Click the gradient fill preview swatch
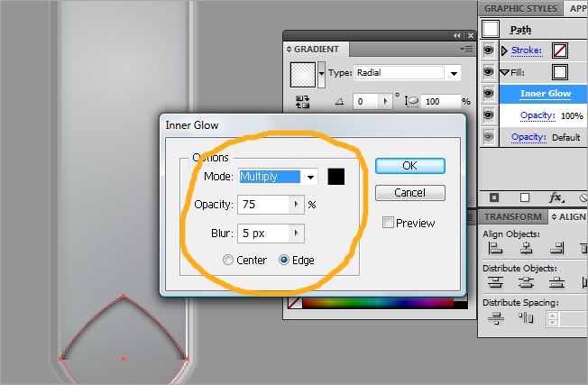This screenshot has height=385, width=588. (x=303, y=75)
